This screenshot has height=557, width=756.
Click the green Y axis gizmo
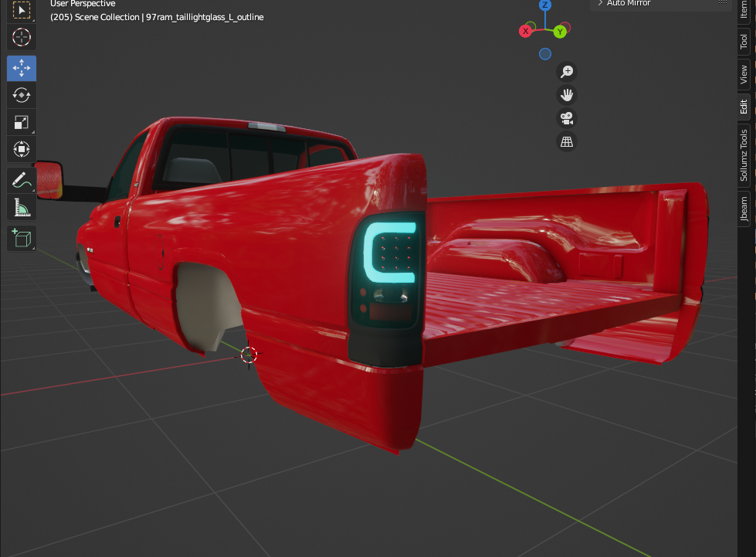(x=560, y=32)
